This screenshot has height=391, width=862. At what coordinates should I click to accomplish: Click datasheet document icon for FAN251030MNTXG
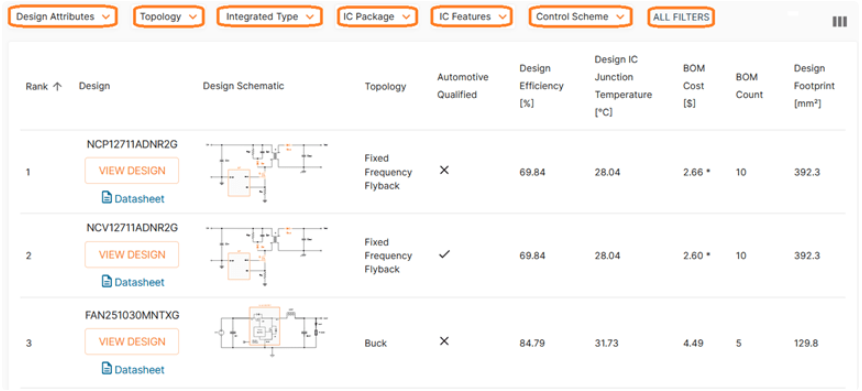(107, 368)
